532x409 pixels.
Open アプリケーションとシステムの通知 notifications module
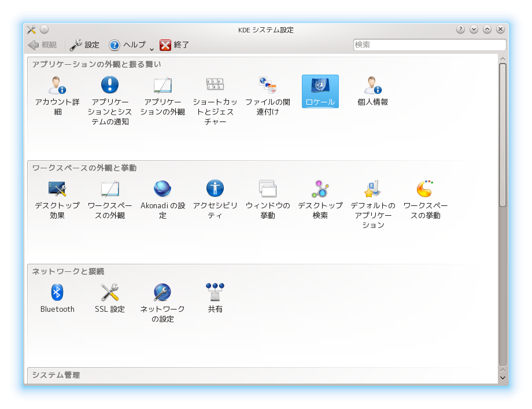click(110, 101)
